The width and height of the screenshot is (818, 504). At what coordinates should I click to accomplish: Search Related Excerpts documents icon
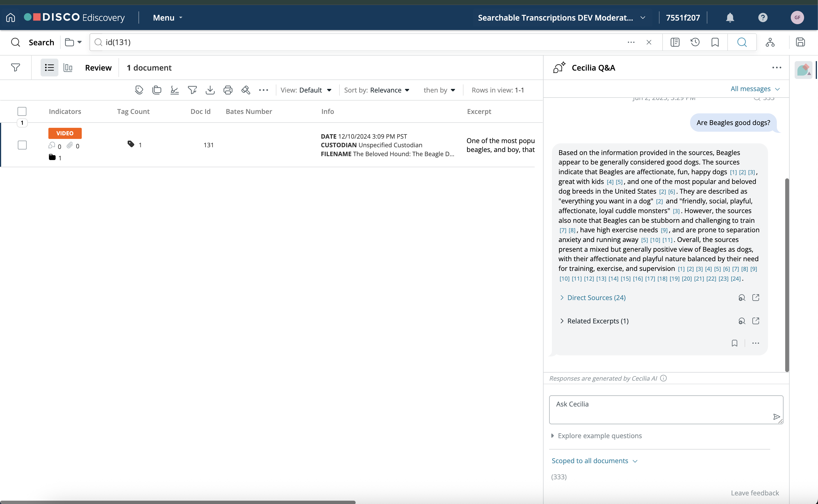click(742, 321)
